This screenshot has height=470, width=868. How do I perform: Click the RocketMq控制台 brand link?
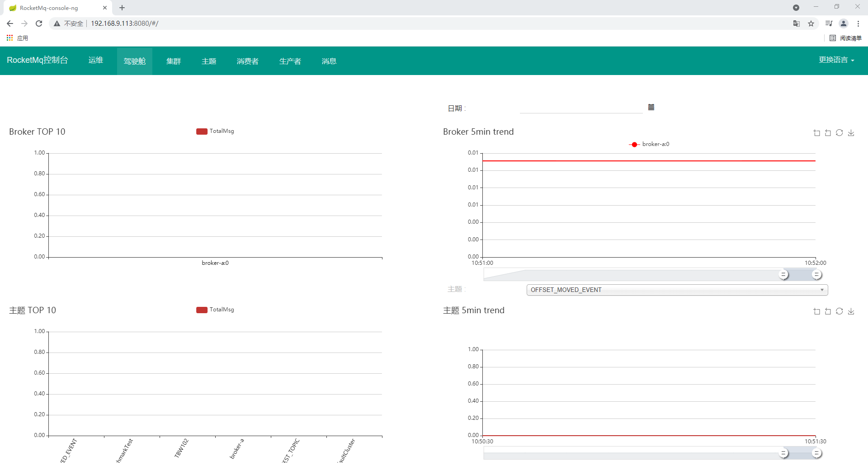click(38, 60)
